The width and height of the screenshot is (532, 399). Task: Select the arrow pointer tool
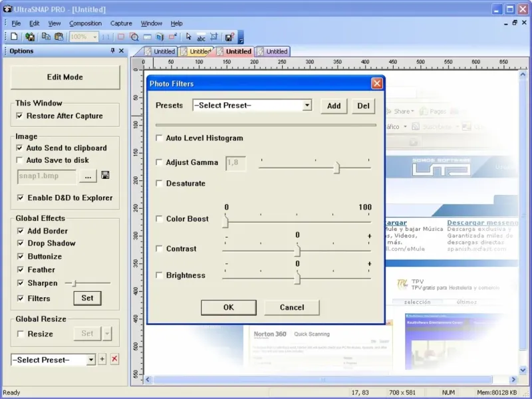(x=189, y=37)
